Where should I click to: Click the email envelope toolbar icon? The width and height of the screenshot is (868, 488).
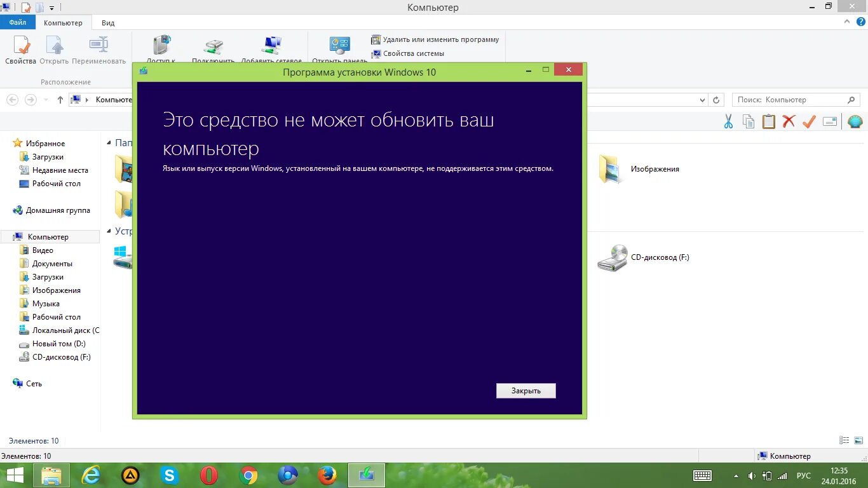(x=830, y=121)
